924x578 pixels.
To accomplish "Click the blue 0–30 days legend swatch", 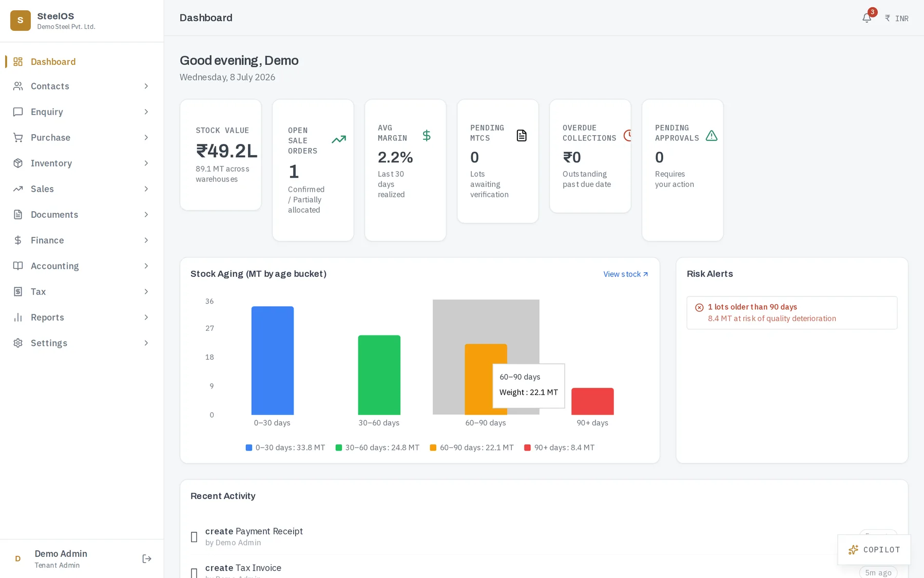I will coord(249,448).
